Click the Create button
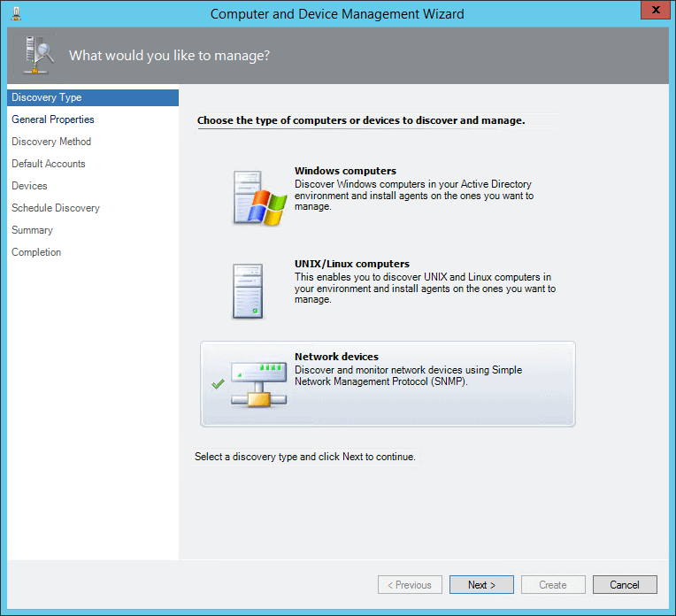This screenshot has height=616, width=676. coord(553,584)
